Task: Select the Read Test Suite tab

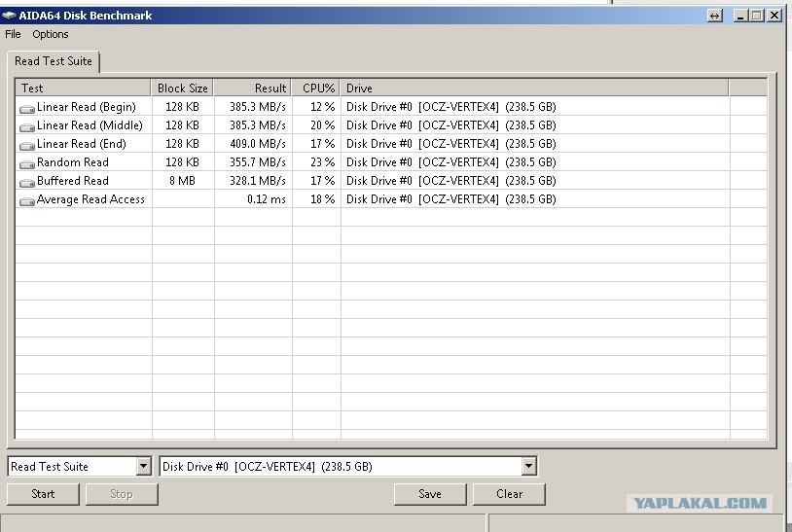Action: (54, 61)
